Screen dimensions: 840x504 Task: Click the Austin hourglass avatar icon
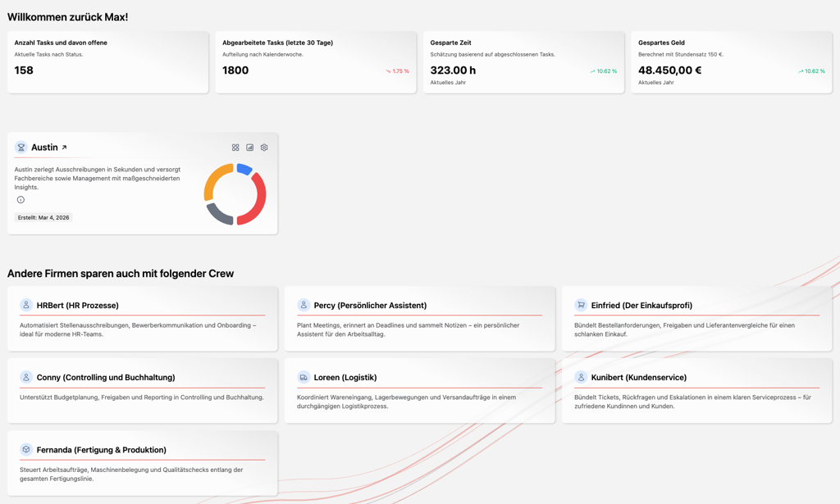21,148
